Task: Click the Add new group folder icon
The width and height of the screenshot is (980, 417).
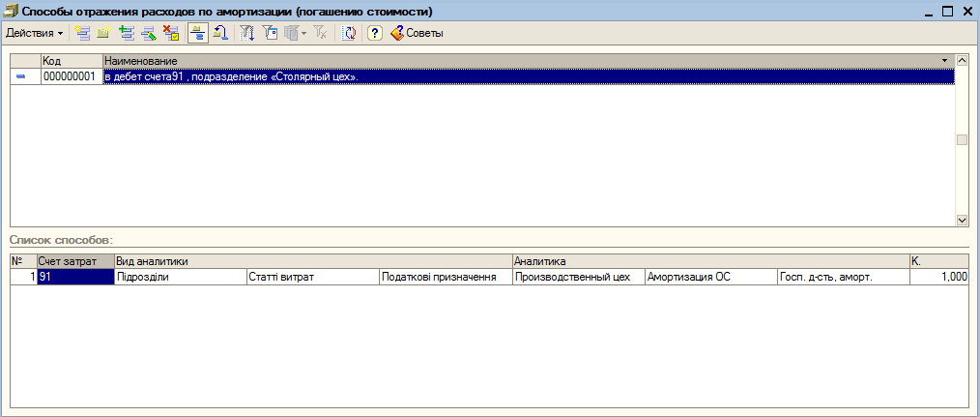Action: point(103,33)
